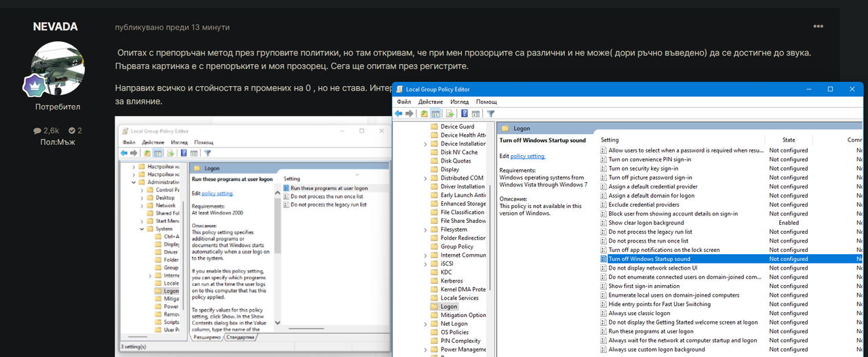
Task: Click policy icon of 'Show clear logon background'
Action: tap(604, 223)
